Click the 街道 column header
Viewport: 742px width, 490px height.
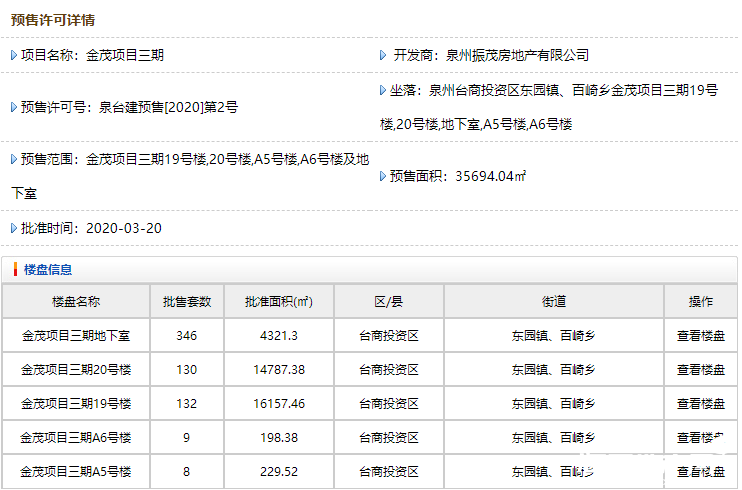(x=554, y=302)
